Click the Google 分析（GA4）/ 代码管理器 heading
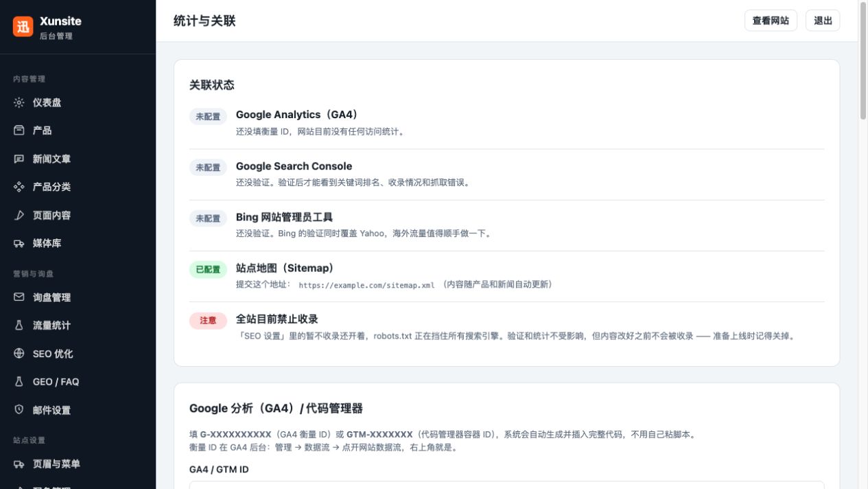The image size is (868, 489). [276, 409]
